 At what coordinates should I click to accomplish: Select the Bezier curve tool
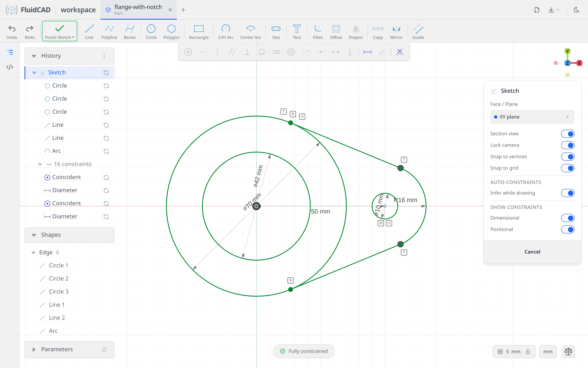pos(130,32)
